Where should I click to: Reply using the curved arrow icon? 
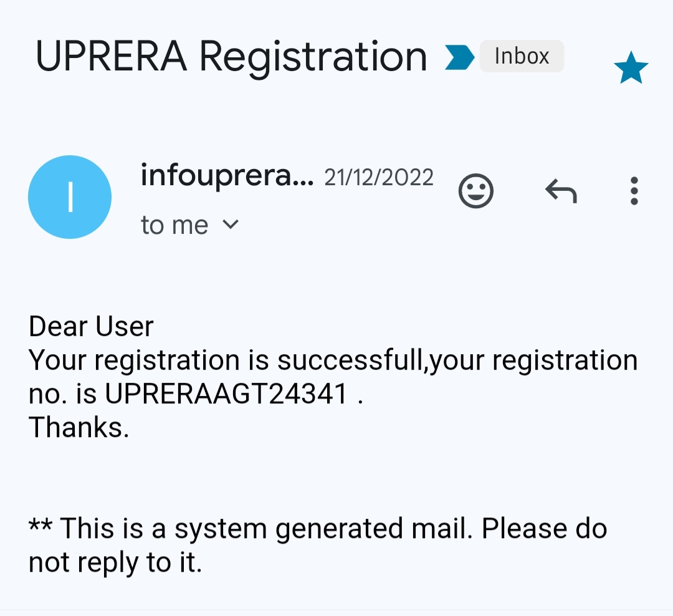pos(561,191)
